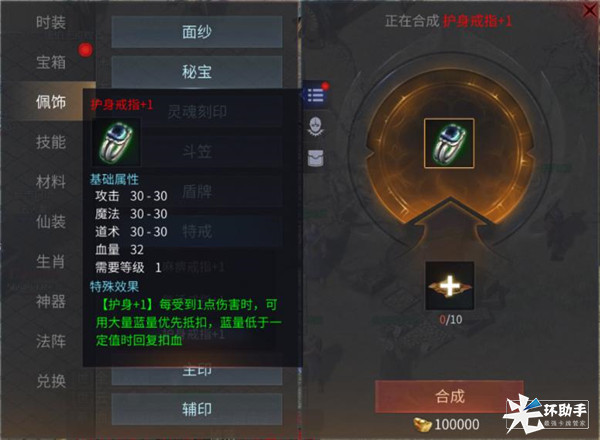Open the mail envelope icon
Image resolution: width=600 pixels, height=440 pixels.
(316, 158)
